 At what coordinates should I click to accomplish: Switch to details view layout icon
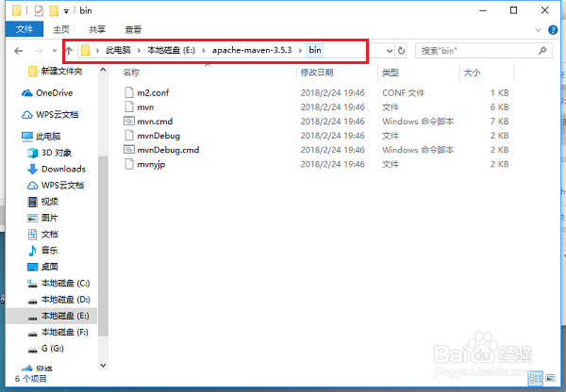pyautogui.click(x=536, y=378)
